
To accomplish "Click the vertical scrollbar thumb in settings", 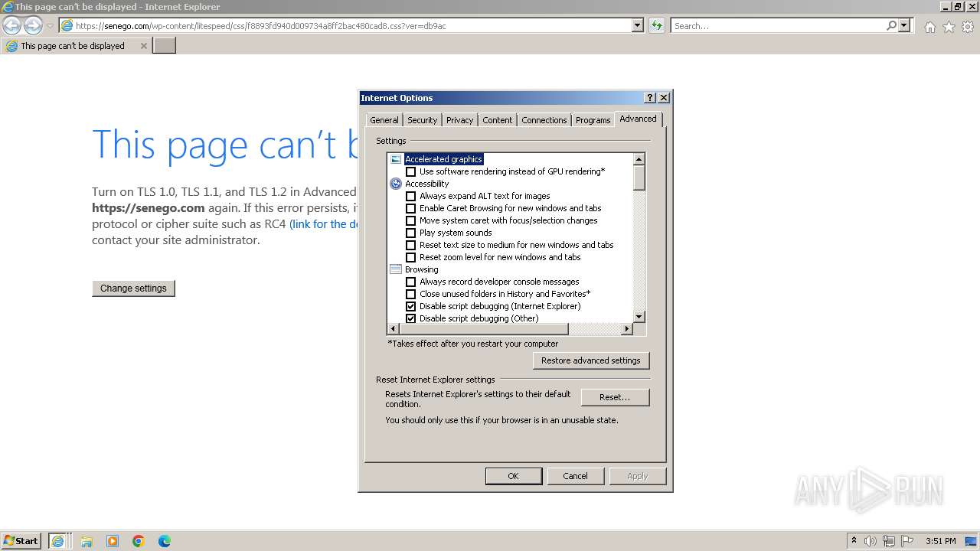I will (x=639, y=178).
